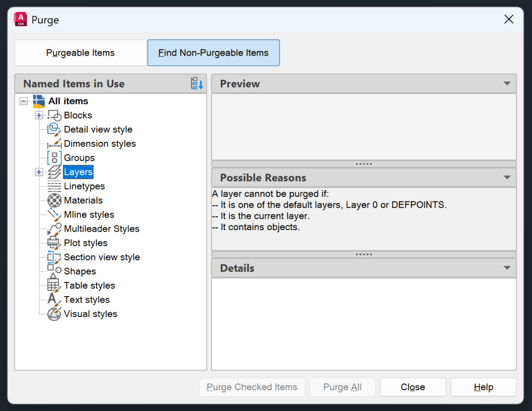Viewport: 532px width, 411px height.
Task: Select the Section view style icon
Action: [54, 257]
